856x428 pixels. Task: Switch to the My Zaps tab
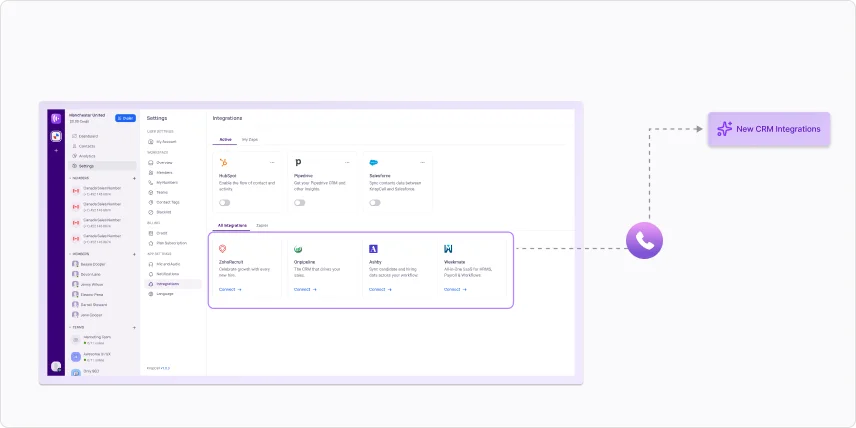click(x=250, y=140)
